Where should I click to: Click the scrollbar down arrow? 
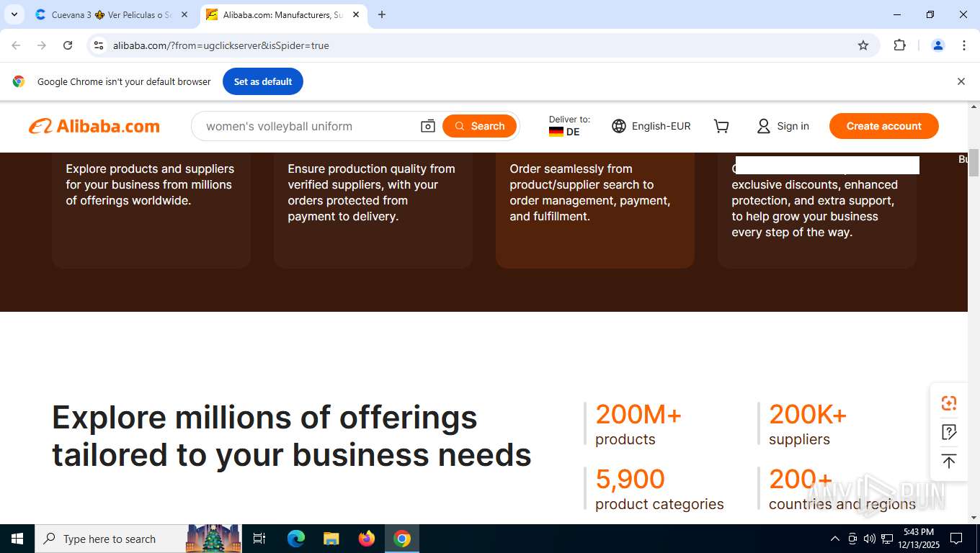(x=974, y=518)
